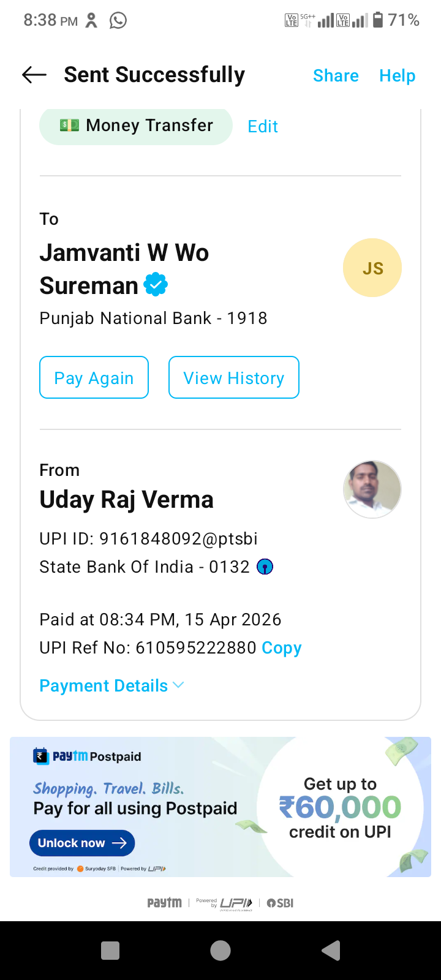The height and width of the screenshot is (980, 441).
Task: Tap the Money Transfer category tag
Action: [136, 126]
